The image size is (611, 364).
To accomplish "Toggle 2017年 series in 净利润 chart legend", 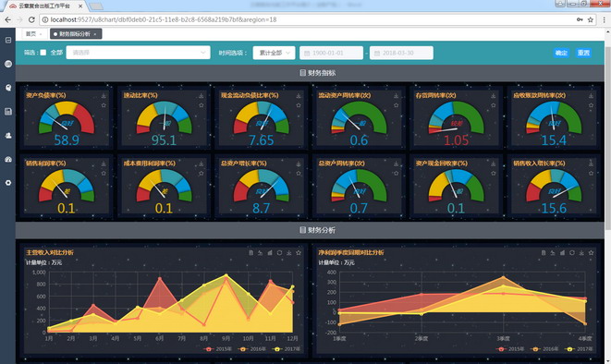I will [579, 349].
